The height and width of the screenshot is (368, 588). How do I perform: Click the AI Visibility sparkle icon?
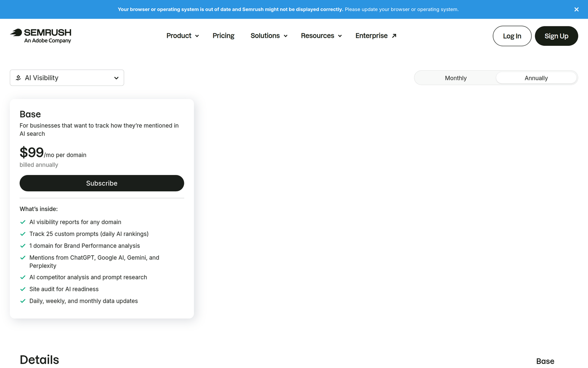click(x=18, y=78)
